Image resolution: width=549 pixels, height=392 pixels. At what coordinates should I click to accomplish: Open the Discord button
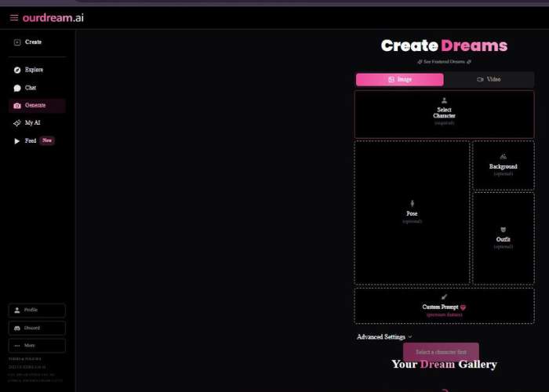pos(37,328)
